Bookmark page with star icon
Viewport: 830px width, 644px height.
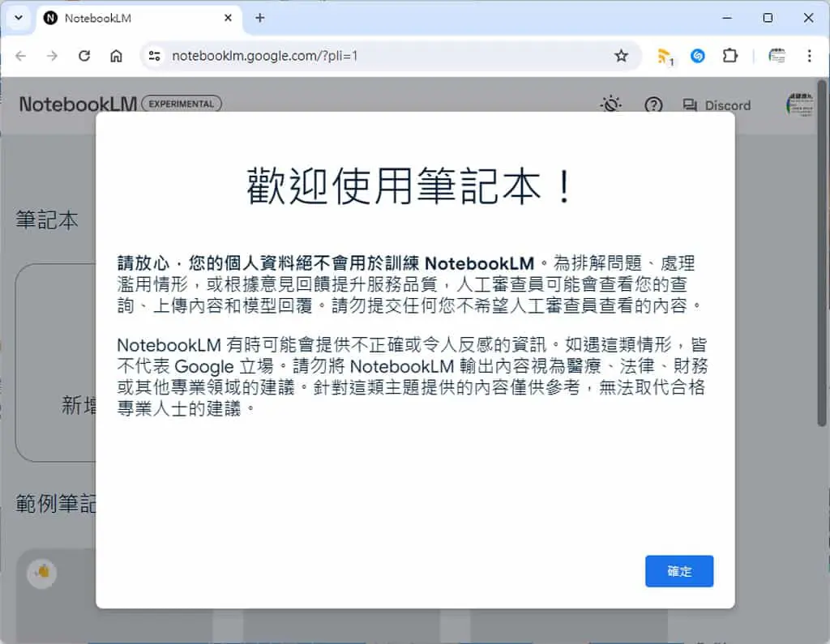tap(621, 56)
